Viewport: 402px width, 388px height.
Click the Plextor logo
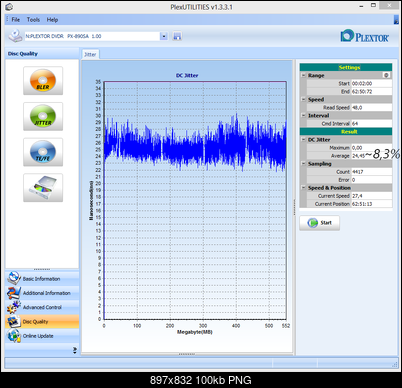[x=364, y=36]
